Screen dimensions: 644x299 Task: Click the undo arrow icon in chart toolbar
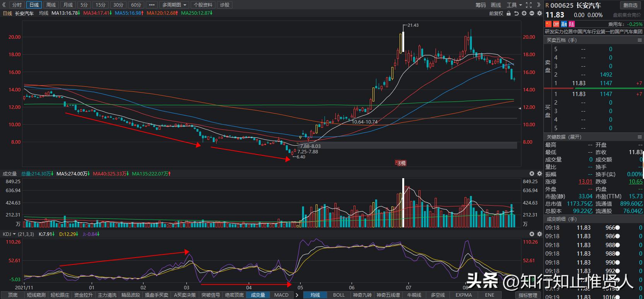click(516, 13)
